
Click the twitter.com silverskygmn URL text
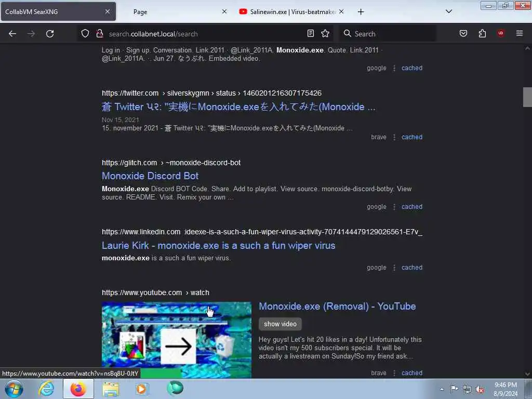point(212,93)
